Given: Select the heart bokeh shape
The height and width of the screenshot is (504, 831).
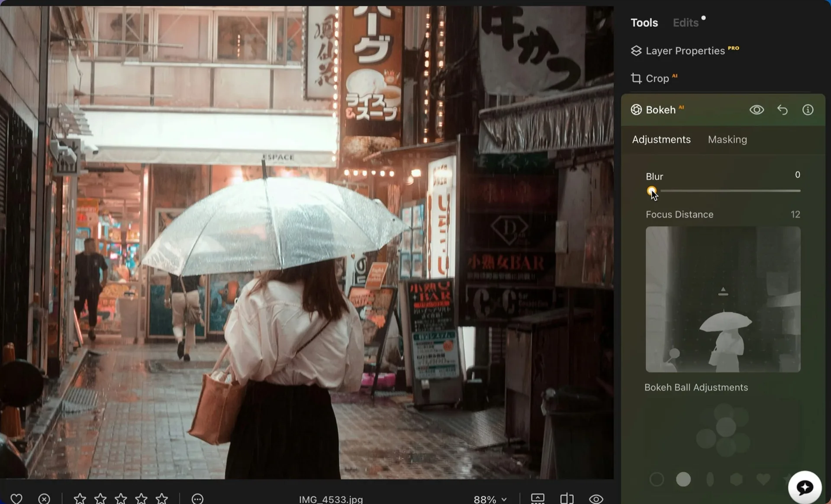Looking at the screenshot, I should point(763,479).
